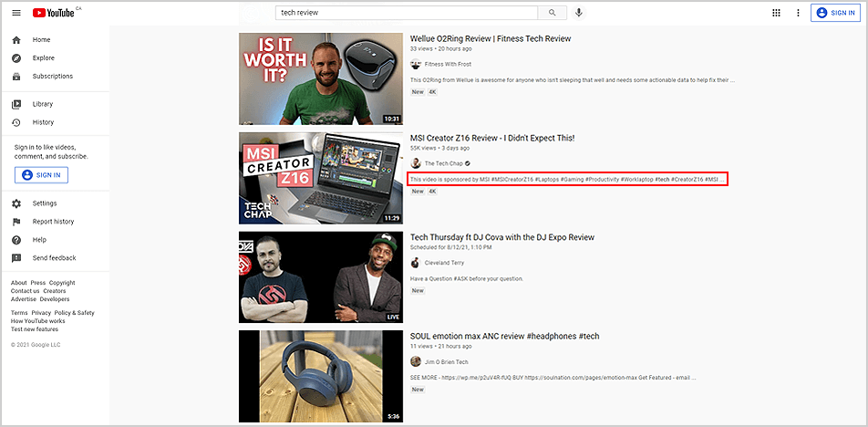
Task: Click the Contact us footer link
Action: pos(25,291)
